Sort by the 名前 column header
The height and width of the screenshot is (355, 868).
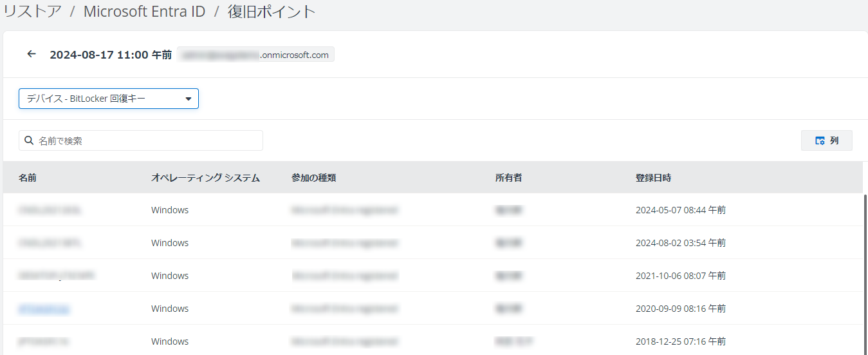click(28, 178)
